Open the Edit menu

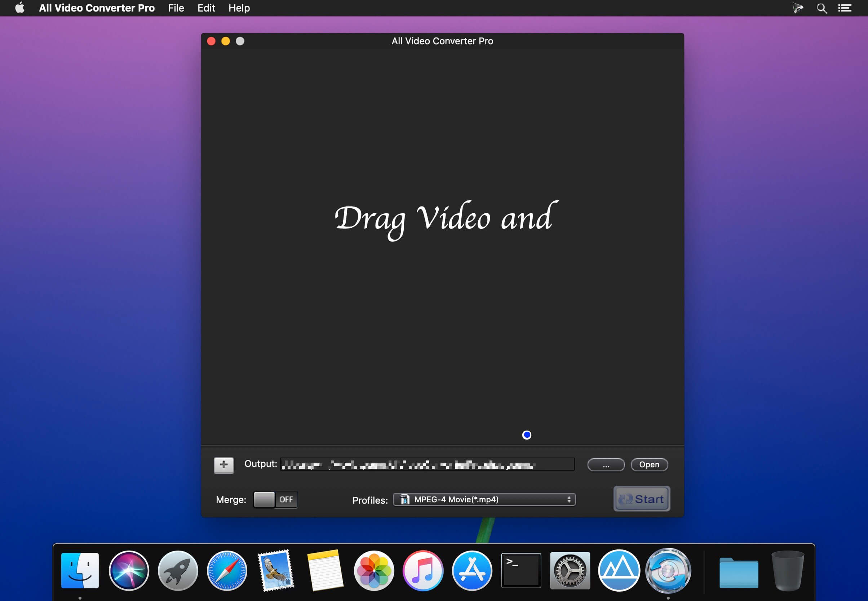206,8
